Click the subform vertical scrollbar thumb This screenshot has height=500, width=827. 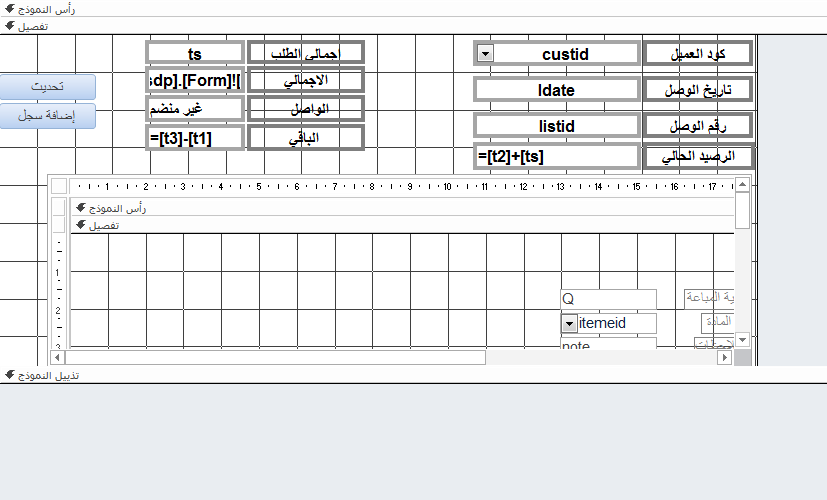(x=742, y=210)
